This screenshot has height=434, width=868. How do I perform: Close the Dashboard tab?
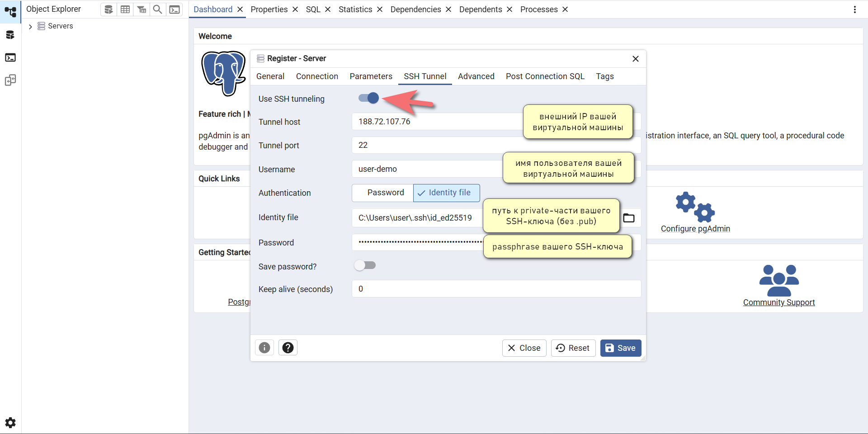[240, 9]
